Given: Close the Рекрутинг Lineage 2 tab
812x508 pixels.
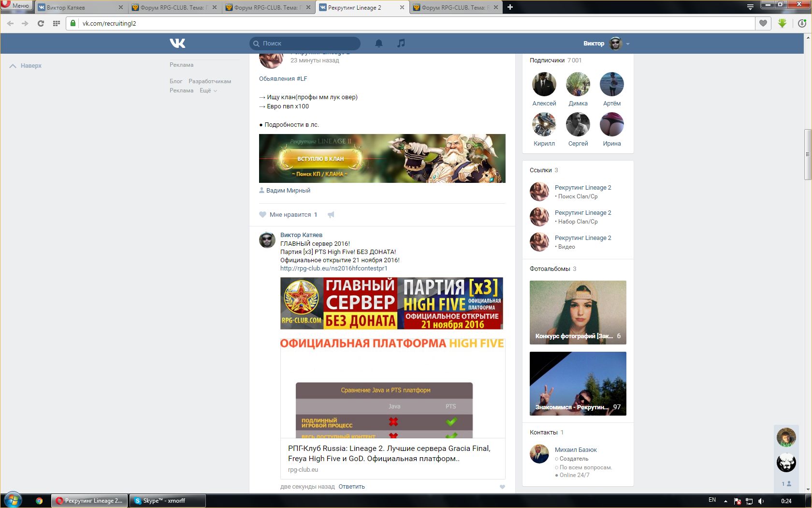Looking at the screenshot, I should (x=402, y=7).
